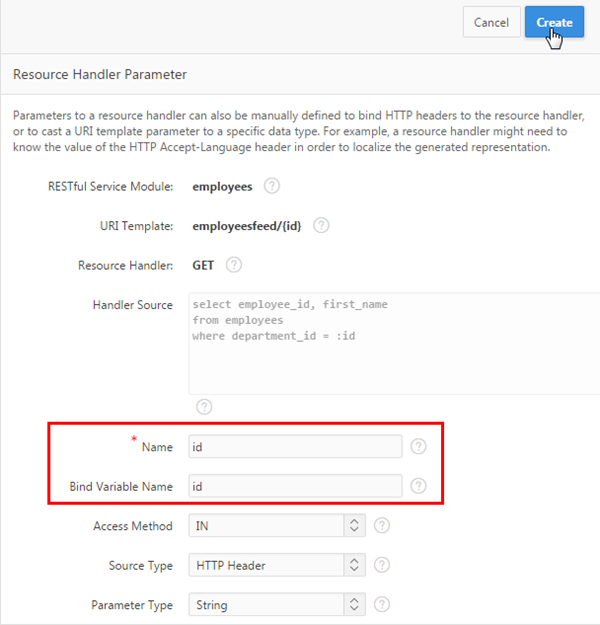
Task: Expand Source Type HTTP Header dropdown
Action: click(x=277, y=565)
